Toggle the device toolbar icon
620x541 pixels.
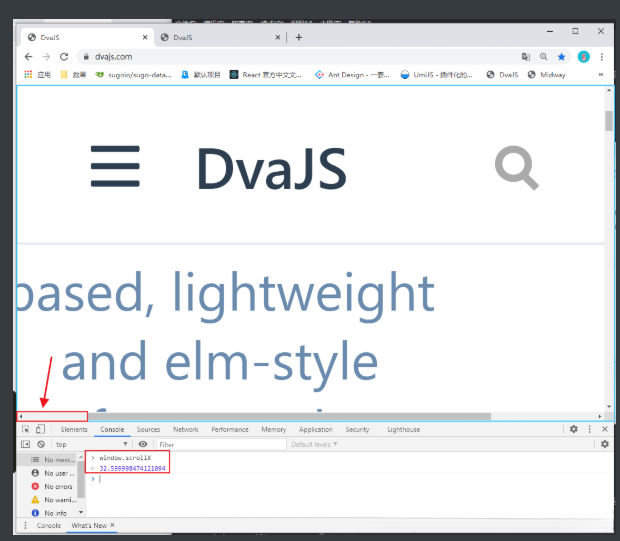click(40, 429)
